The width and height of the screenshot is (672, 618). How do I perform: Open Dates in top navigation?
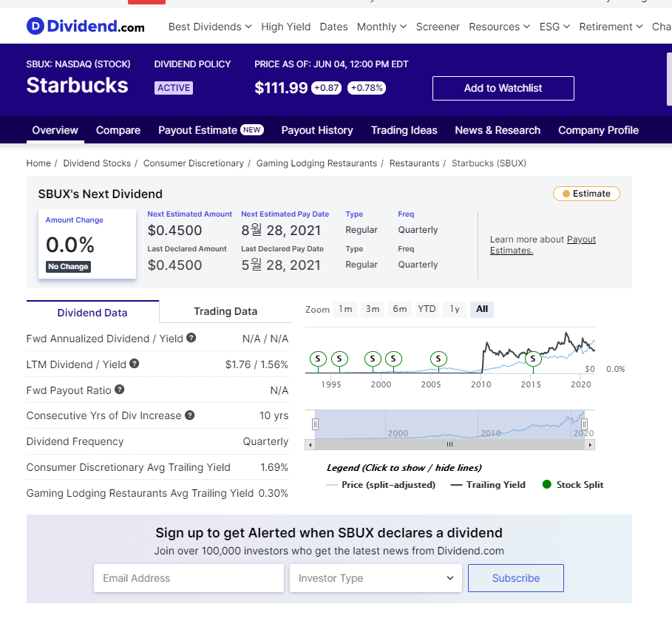click(333, 27)
